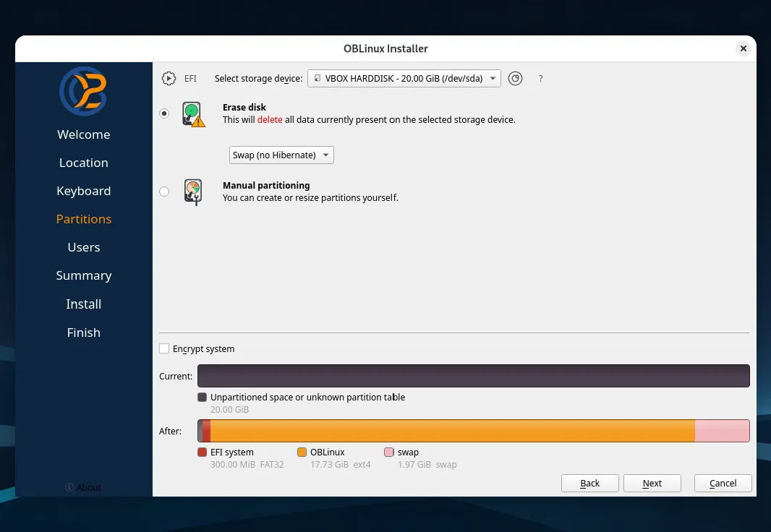
Task: Click the EFI text label
Action: [x=190, y=79]
